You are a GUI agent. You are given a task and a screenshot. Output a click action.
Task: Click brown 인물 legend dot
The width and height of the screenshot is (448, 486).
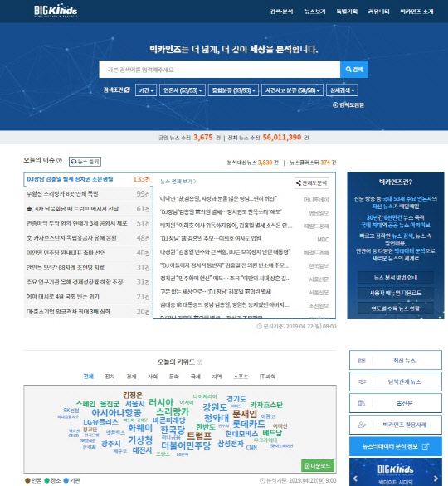(27, 480)
